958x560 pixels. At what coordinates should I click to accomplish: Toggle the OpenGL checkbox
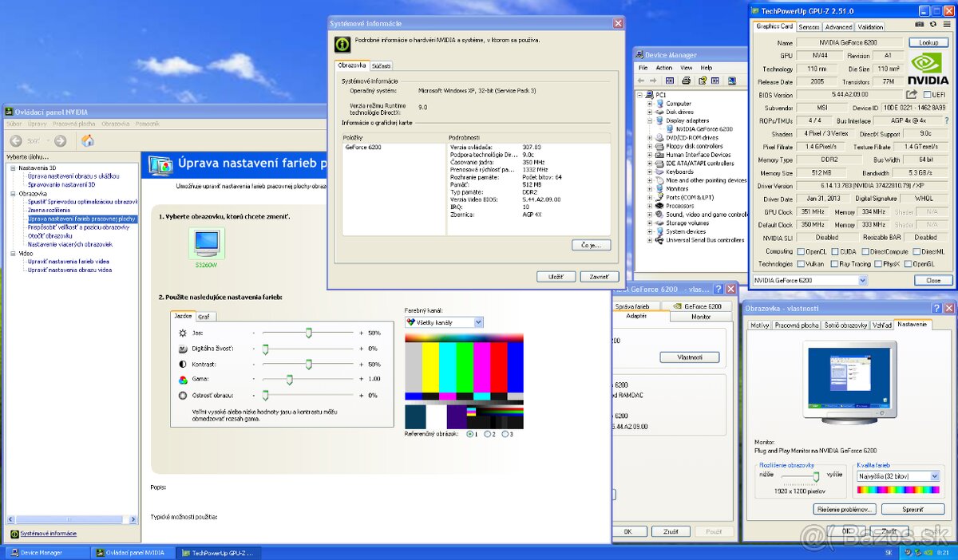coord(909,263)
